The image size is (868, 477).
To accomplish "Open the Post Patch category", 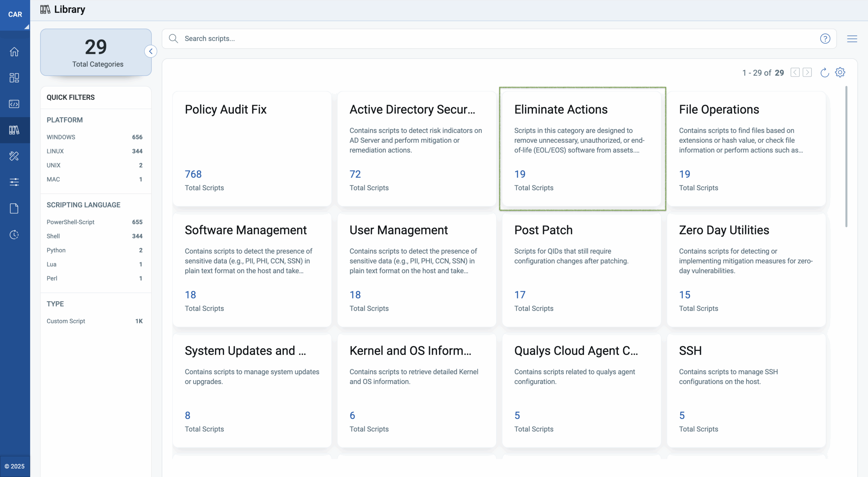I will [x=581, y=269].
